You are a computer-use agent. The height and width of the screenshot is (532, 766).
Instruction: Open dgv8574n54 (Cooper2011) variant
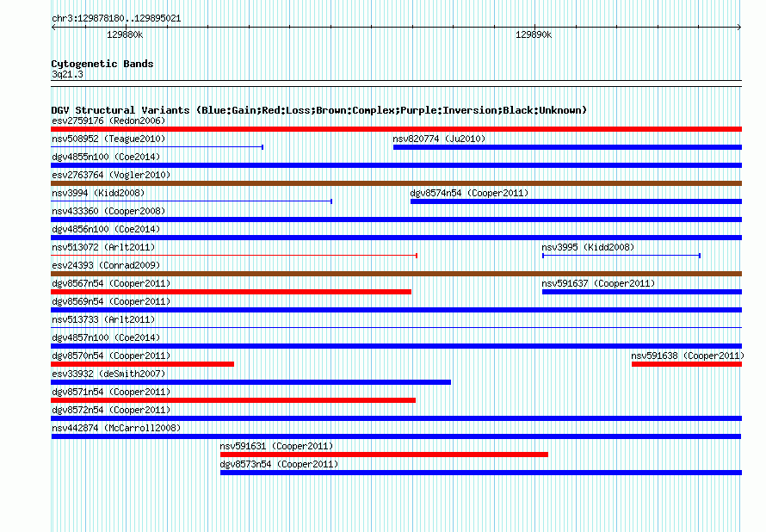click(469, 193)
